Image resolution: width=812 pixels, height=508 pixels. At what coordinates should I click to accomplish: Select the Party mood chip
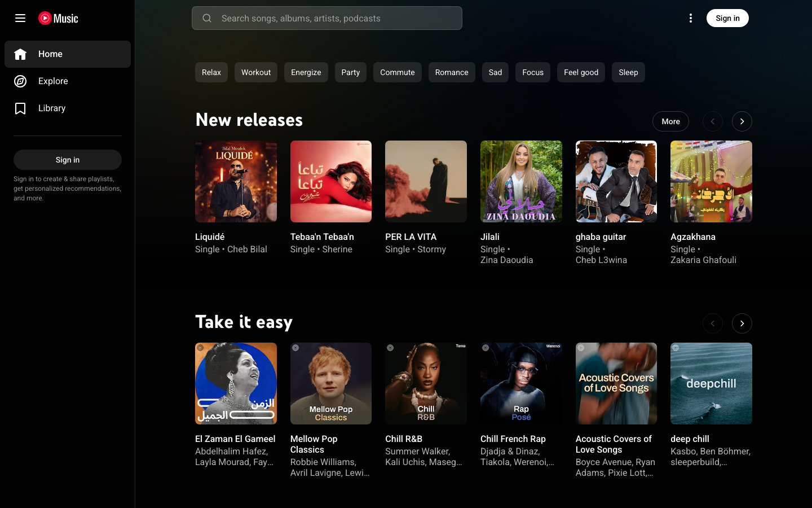351,72
